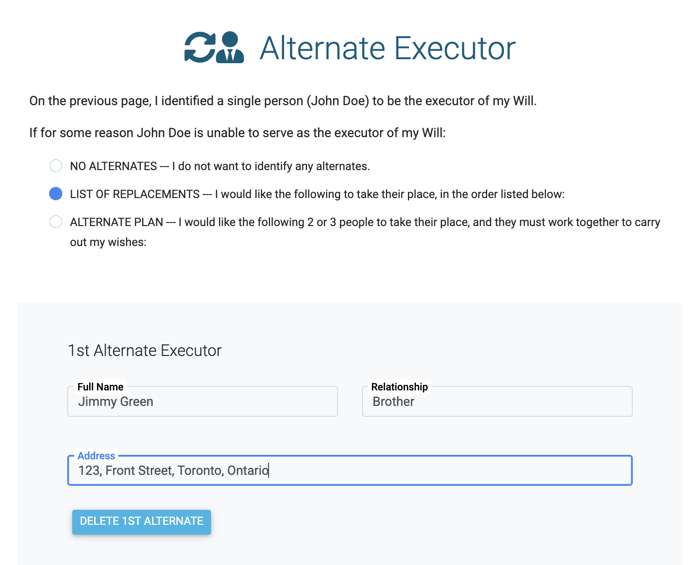Viewport: 696px width, 565px height.
Task: Click the blue Address field label
Action: [96, 456]
